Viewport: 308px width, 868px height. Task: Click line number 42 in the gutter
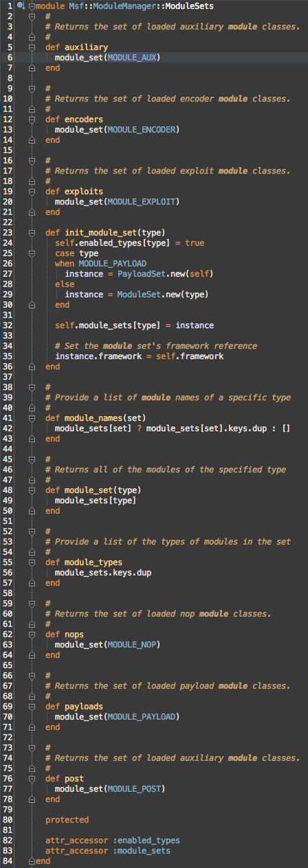pos(8,429)
